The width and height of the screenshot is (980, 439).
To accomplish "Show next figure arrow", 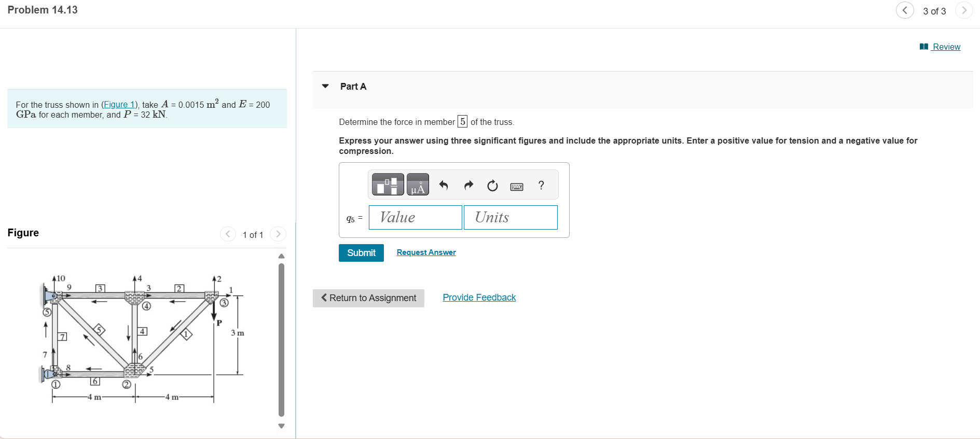I will tap(278, 234).
